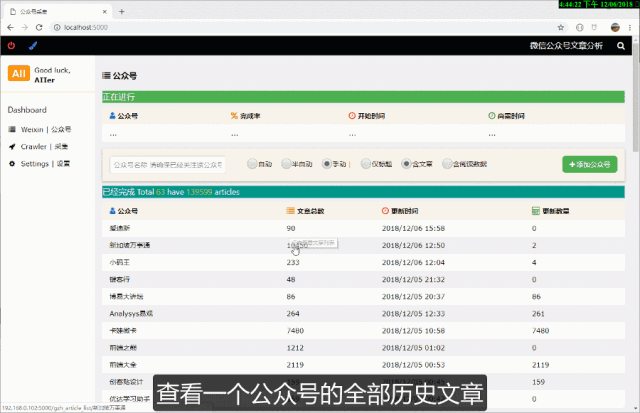Open Settings | 设置 in sidebar
640x413 pixels.
[x=45, y=164]
